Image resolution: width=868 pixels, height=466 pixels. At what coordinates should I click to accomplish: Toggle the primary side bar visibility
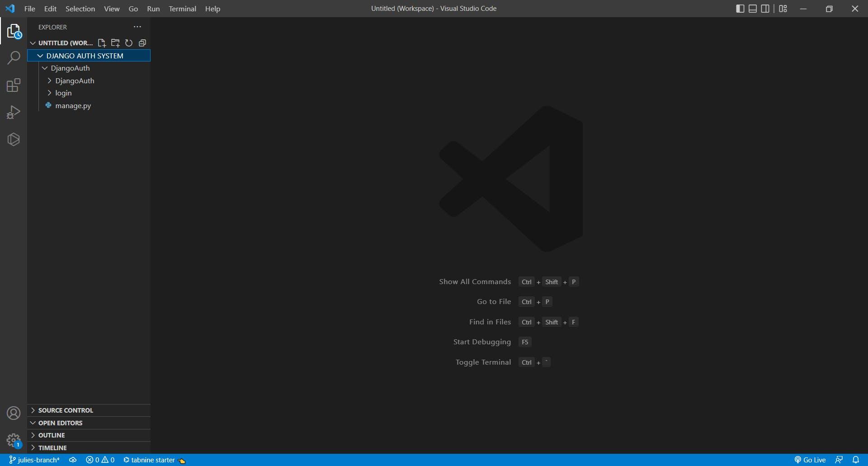pos(740,9)
